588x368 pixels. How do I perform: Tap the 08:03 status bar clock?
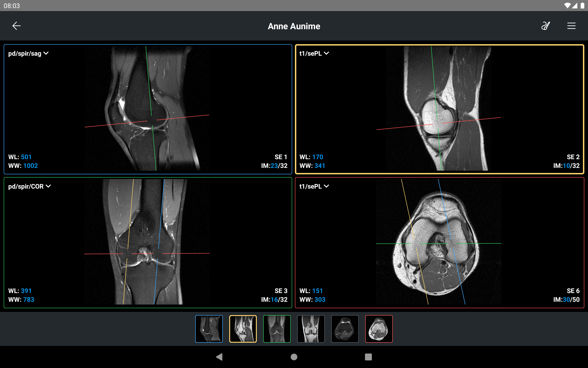point(12,6)
